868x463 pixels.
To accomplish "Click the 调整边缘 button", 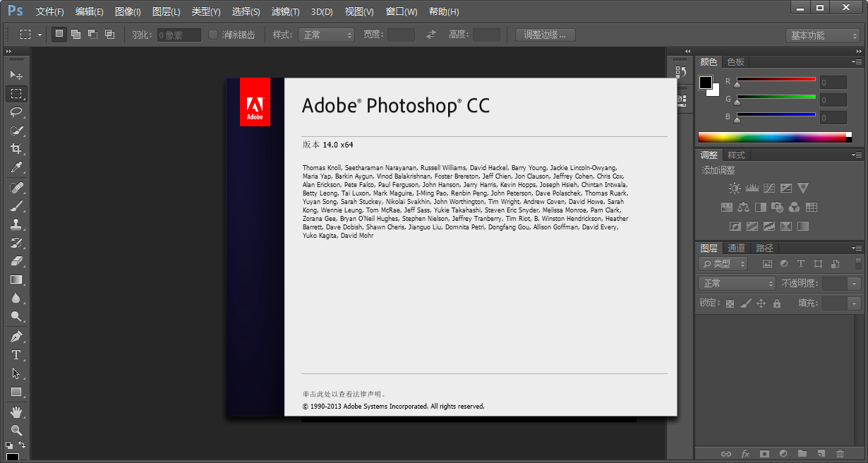I will coord(545,35).
